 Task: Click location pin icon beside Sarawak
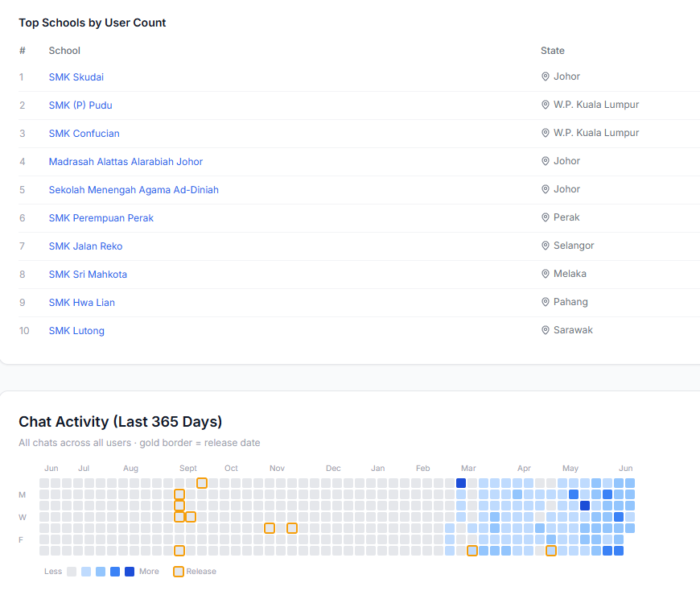pyautogui.click(x=545, y=329)
